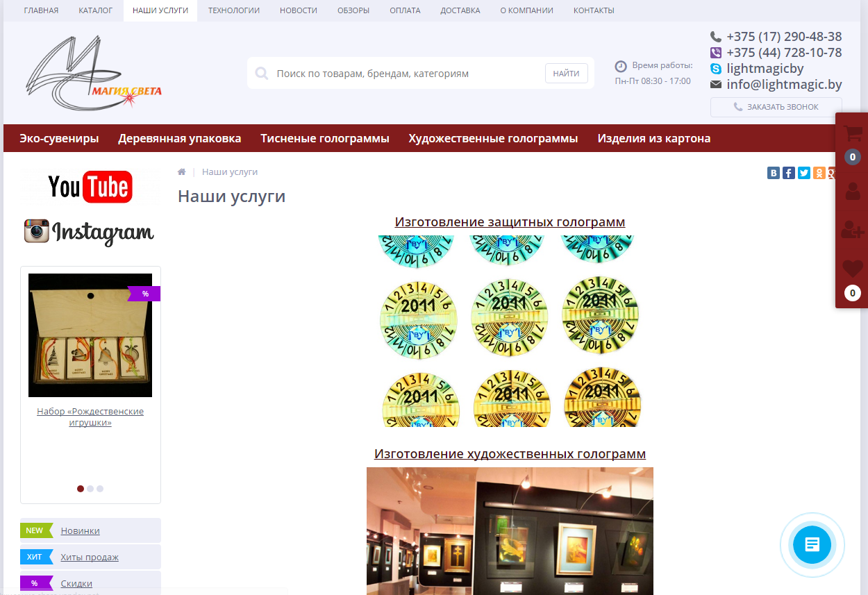868x595 pixels.
Task: Open the Christmas toys box product image
Action: click(90, 335)
